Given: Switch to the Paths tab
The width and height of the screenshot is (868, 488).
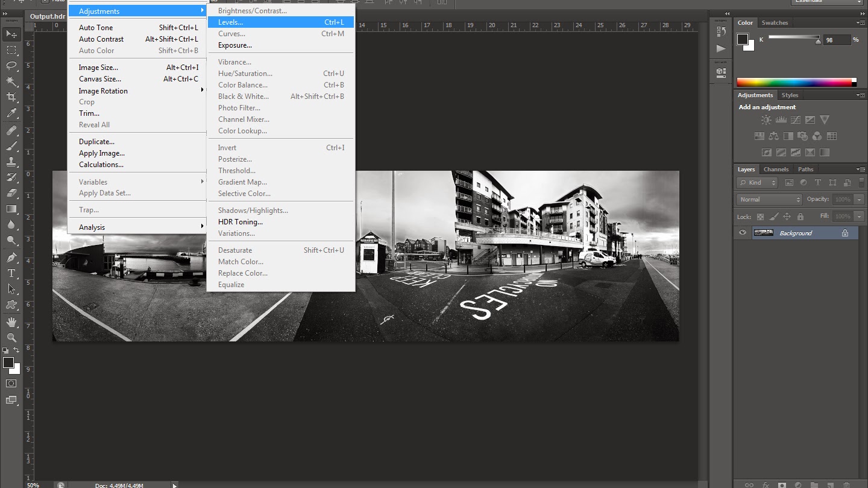Looking at the screenshot, I should (805, 170).
